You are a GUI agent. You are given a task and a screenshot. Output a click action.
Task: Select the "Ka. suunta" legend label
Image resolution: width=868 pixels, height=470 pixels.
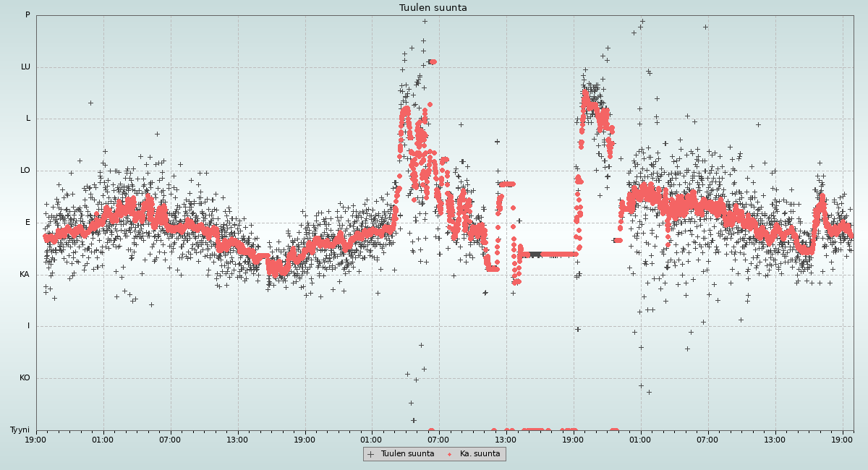pyautogui.click(x=480, y=454)
